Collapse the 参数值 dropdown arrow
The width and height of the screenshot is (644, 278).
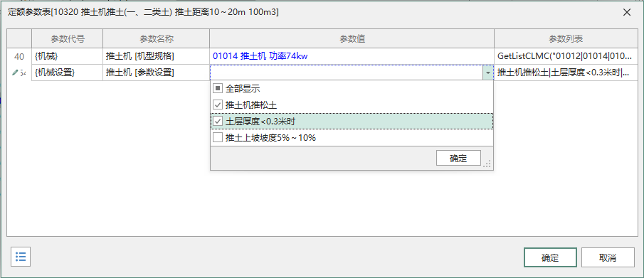[x=487, y=73]
